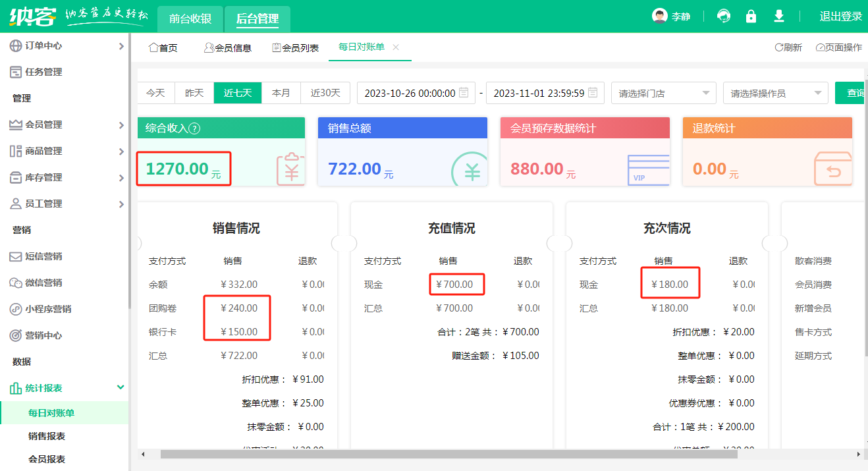868x471 pixels.
Task: Click 李静's avatar in the header
Action: click(659, 16)
